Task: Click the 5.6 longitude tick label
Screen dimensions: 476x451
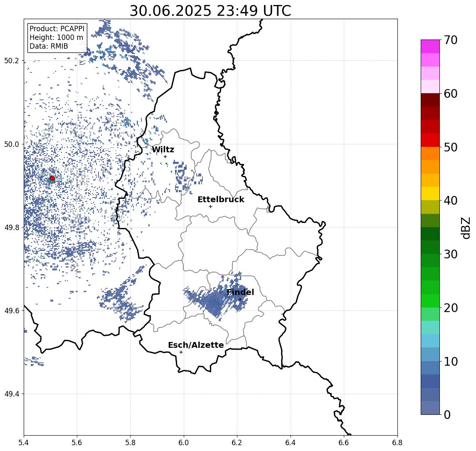Action: pyautogui.click(x=77, y=443)
